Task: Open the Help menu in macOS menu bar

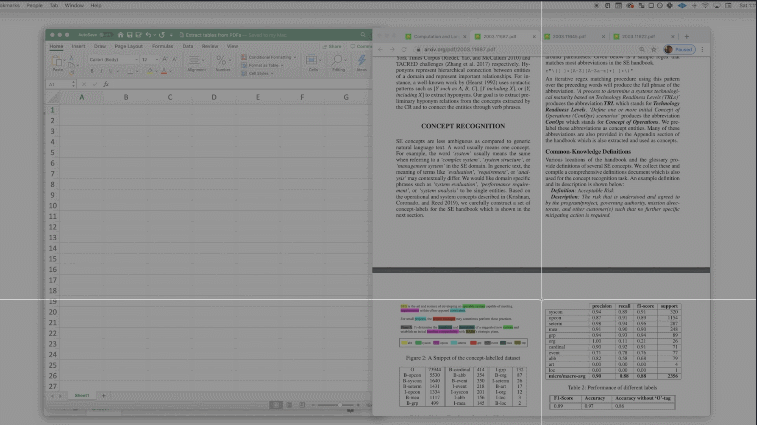Action: (x=96, y=5)
